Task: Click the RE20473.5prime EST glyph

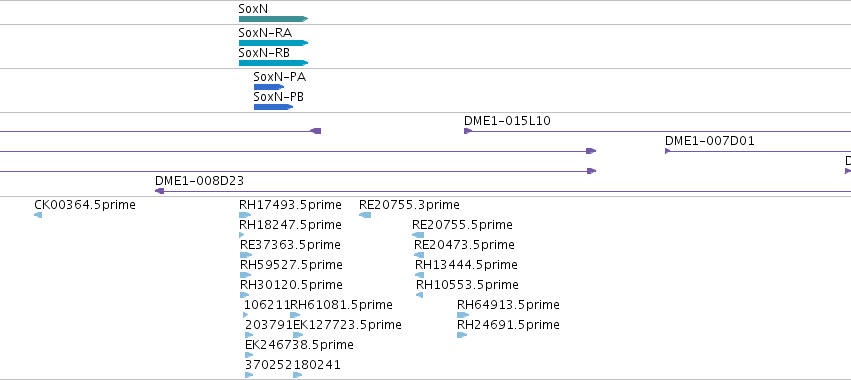Action: tap(419, 255)
